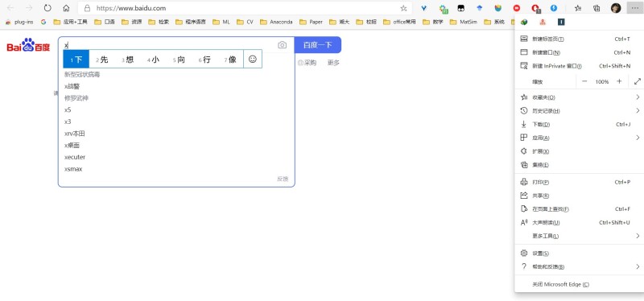
Task: Click the Google bookmark icon
Action: click(43, 22)
